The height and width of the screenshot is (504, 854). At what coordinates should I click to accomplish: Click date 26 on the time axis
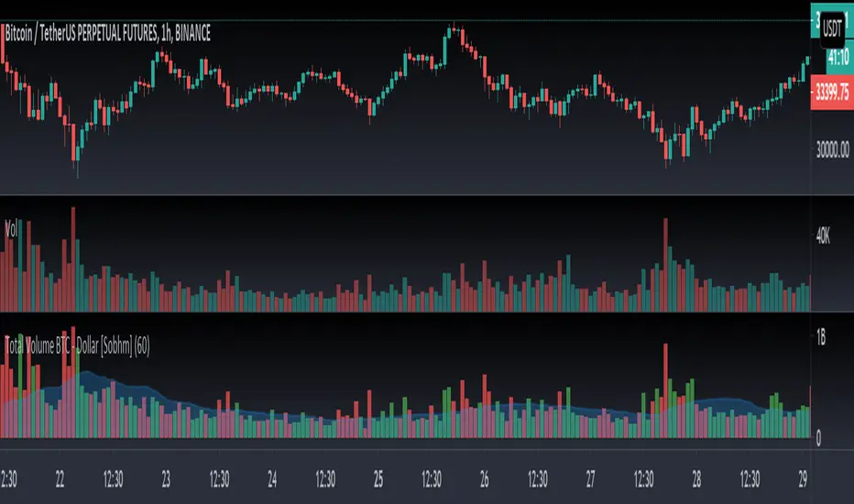(x=486, y=480)
